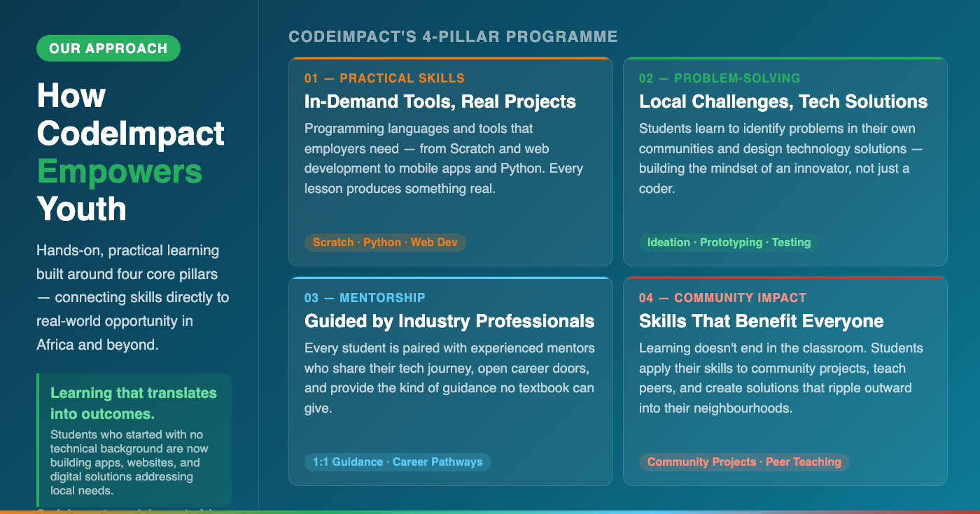Open the "Skills That Benefit Everyone" card title

coord(762,321)
